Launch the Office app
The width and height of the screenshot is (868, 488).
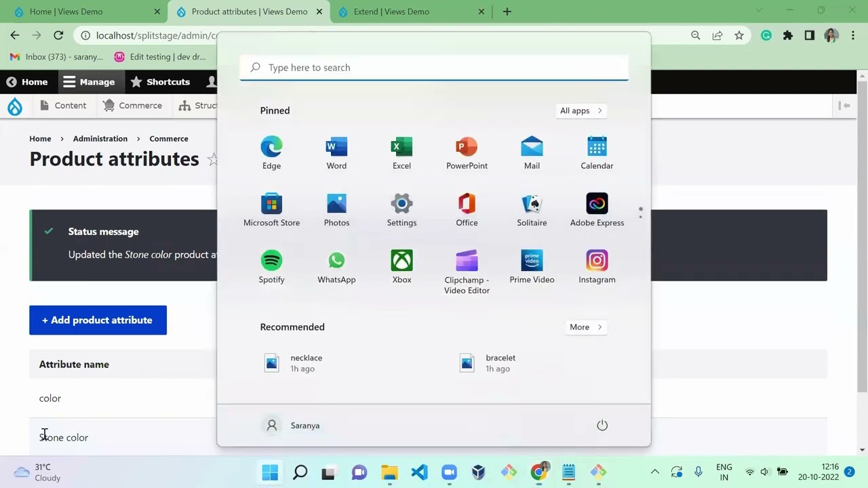[x=467, y=210]
